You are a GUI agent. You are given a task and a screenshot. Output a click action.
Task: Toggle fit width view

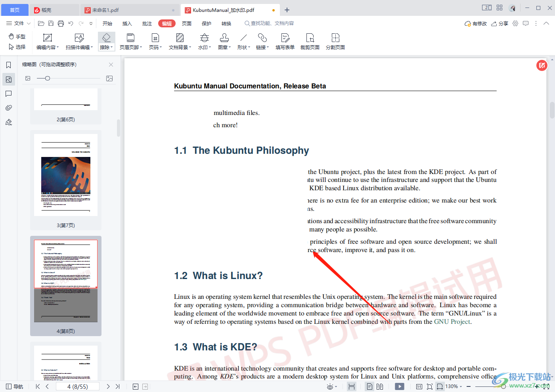(x=440, y=386)
